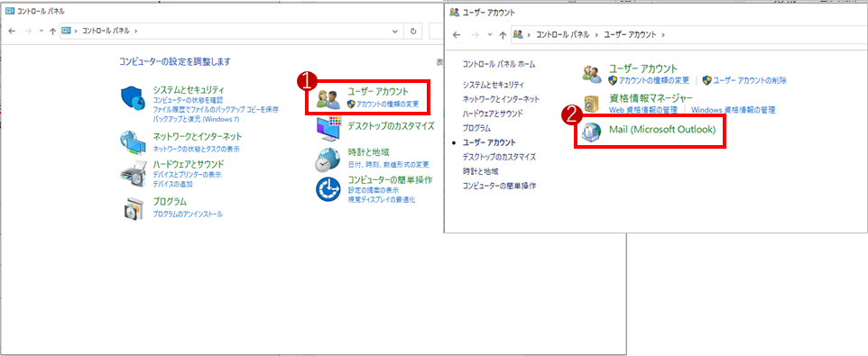Go back in Control Panel window

coord(13,31)
